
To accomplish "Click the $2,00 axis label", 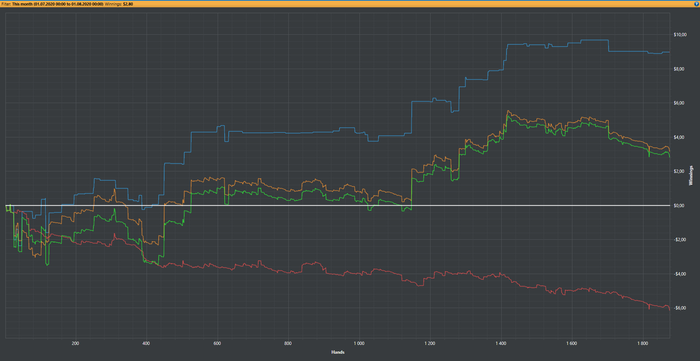I will click(679, 171).
